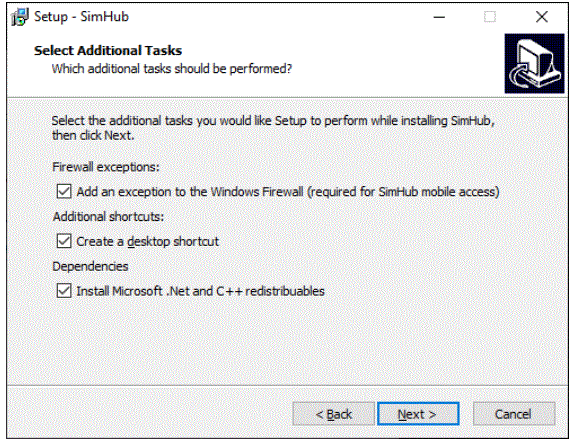Click the "Dependencies" group label
This screenshot has width=584, height=445.
pos(91,266)
